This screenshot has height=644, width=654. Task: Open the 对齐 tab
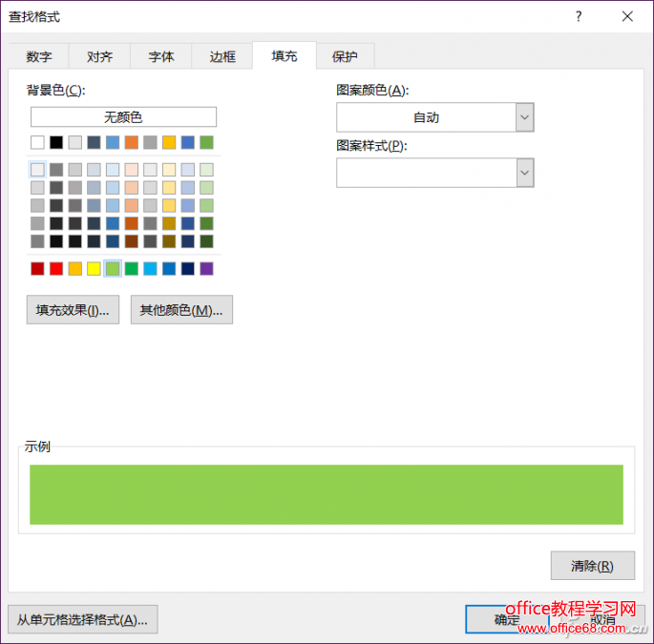[99, 56]
